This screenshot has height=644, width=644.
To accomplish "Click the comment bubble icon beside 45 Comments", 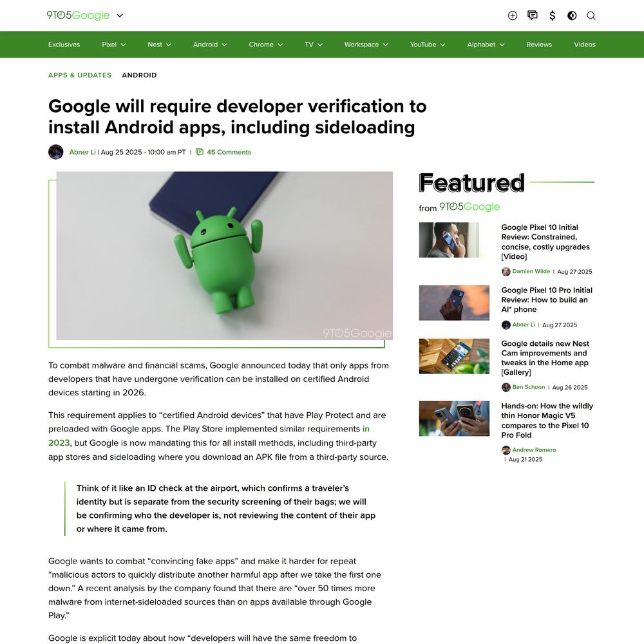I will [200, 152].
